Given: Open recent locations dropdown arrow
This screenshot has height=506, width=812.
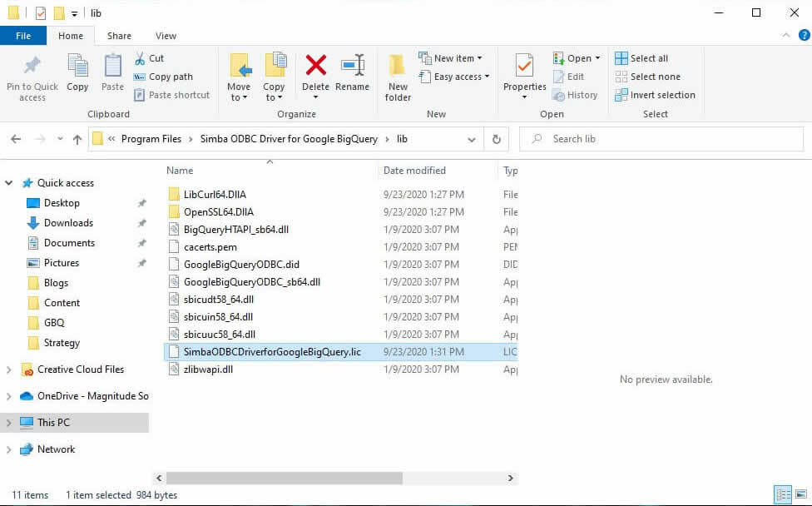Looking at the screenshot, I should coord(60,139).
